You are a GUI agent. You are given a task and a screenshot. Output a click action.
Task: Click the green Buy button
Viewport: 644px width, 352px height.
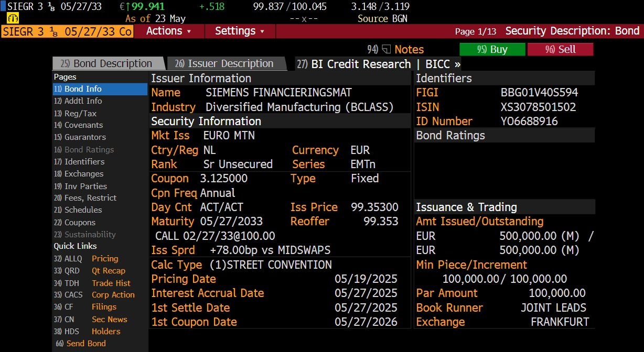(x=492, y=49)
